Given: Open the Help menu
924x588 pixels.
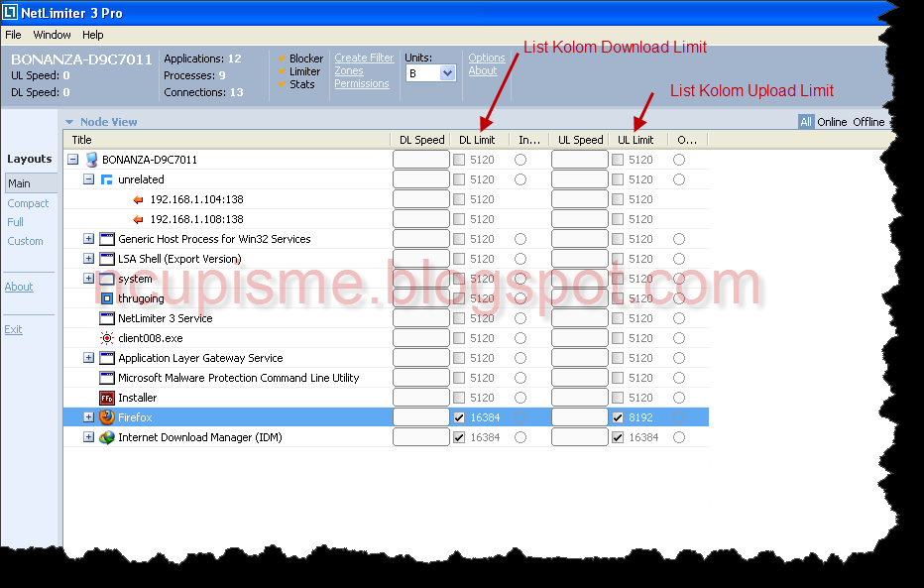Looking at the screenshot, I should [x=92, y=35].
